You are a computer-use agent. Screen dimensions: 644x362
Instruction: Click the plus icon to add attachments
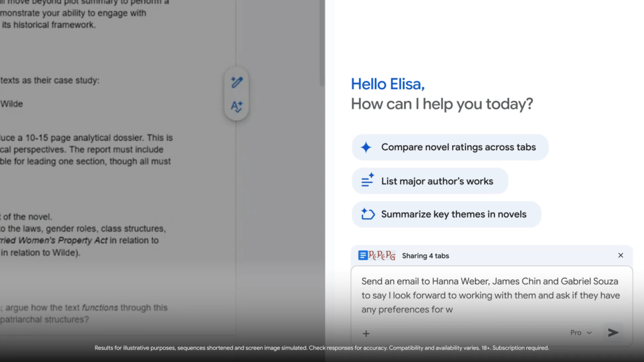(x=365, y=333)
